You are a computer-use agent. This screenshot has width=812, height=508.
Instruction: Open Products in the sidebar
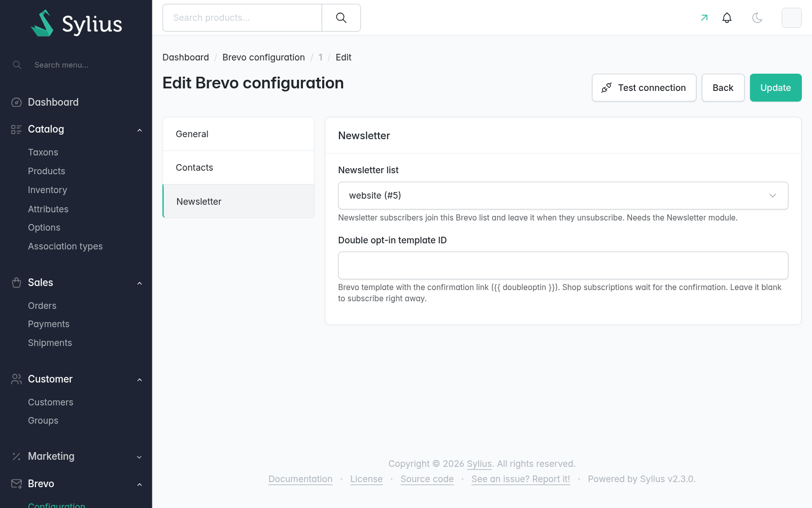[47, 171]
